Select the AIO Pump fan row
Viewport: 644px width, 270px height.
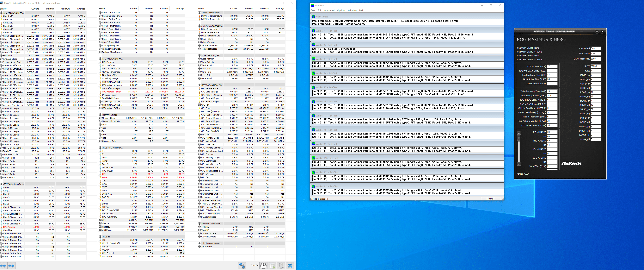point(142,230)
